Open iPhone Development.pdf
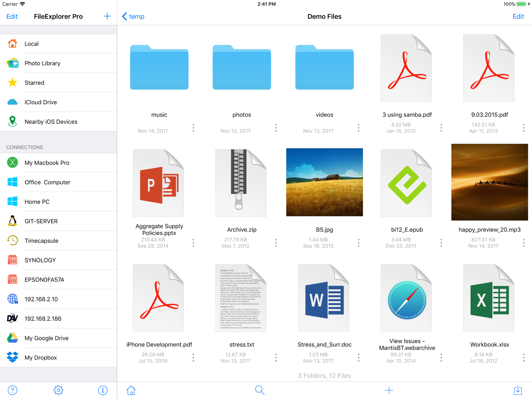 [x=158, y=298]
